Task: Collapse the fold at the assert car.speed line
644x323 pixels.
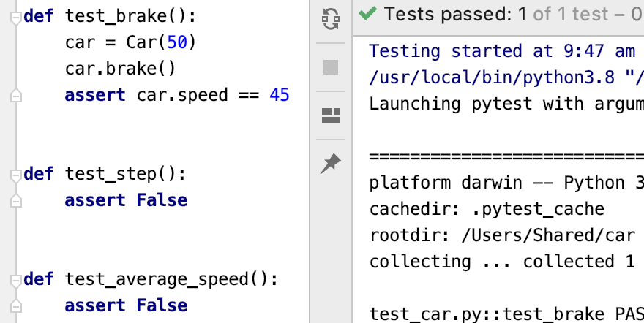Action: point(15,95)
